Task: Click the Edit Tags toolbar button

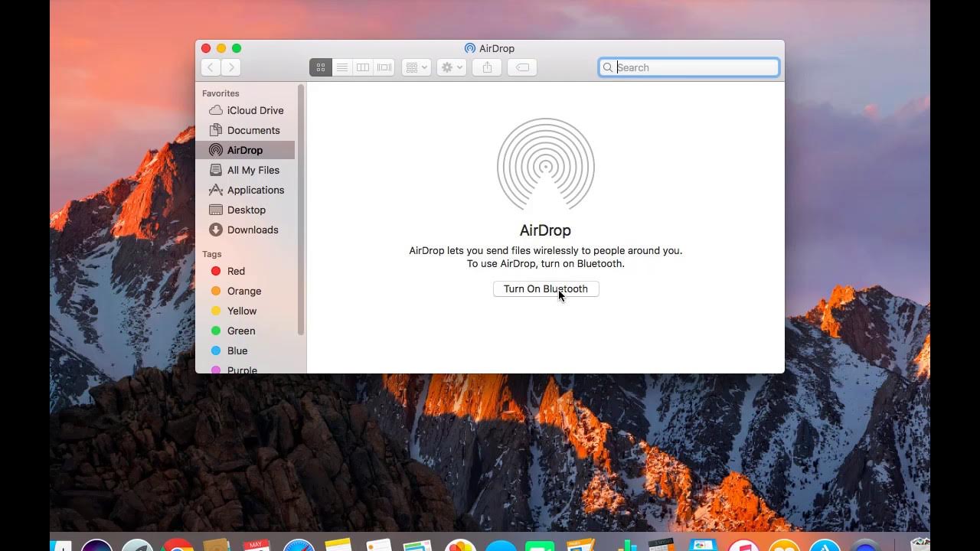Action: click(522, 67)
